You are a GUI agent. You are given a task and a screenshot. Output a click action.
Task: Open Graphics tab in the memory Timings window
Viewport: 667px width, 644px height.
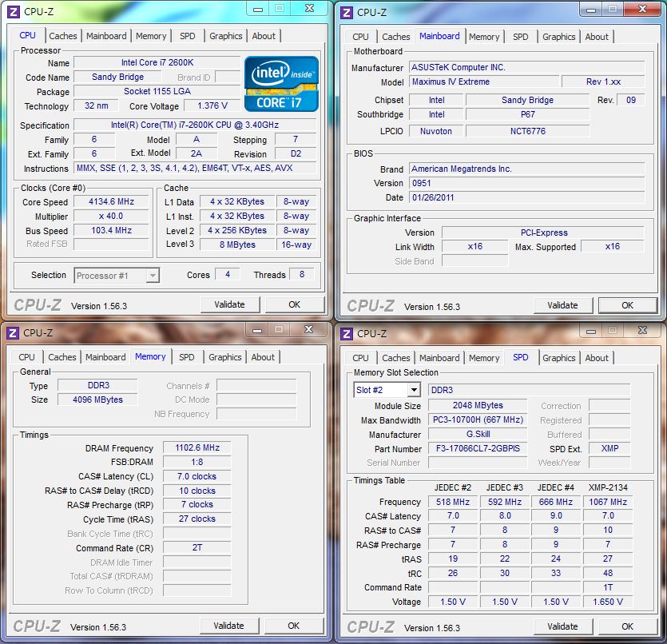pos(225,357)
